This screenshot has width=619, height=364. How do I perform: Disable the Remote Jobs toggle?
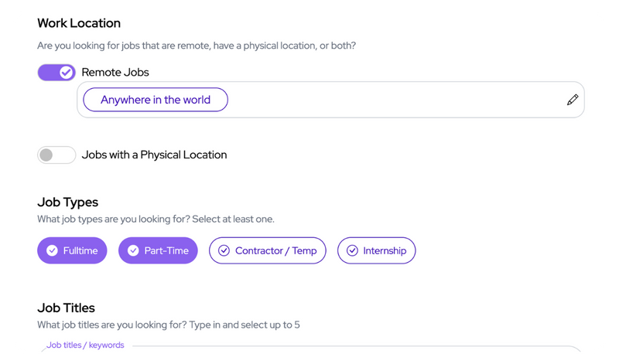click(x=56, y=73)
